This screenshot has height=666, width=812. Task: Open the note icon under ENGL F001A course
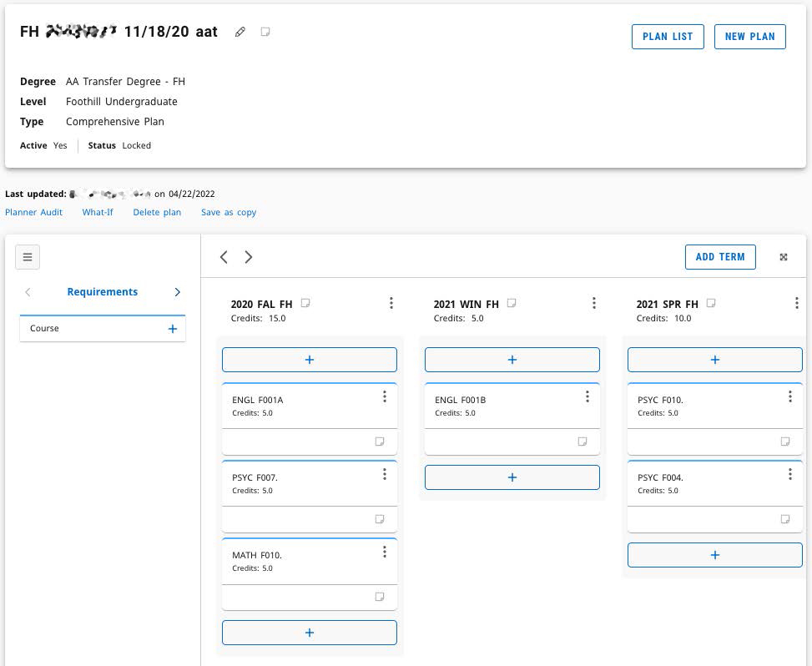[x=380, y=441]
